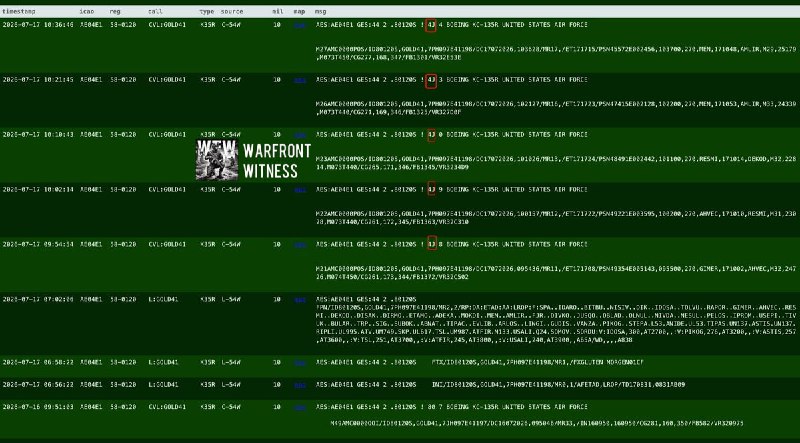The width and height of the screenshot is (800, 443).
Task: Open map link for 10:02:14 entry
Action: click(x=300, y=189)
